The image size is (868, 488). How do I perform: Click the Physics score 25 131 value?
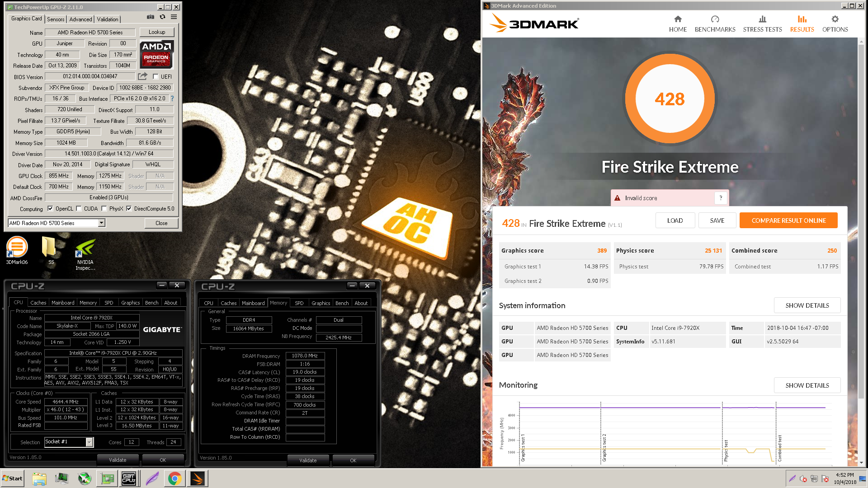pos(713,251)
